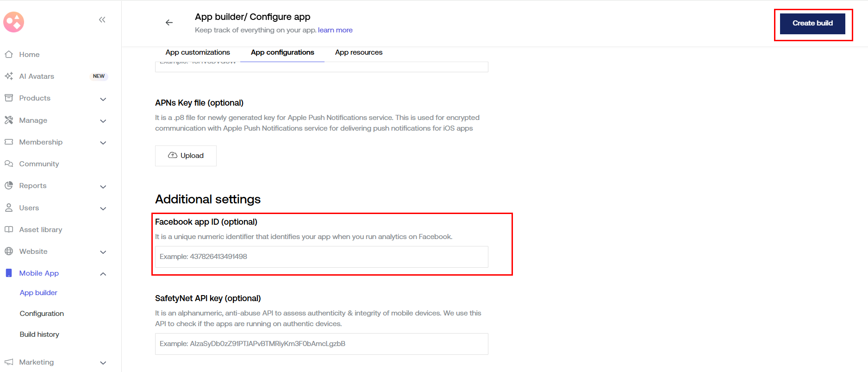This screenshot has width=868, height=372.
Task: Follow the learn more link
Action: point(335,30)
